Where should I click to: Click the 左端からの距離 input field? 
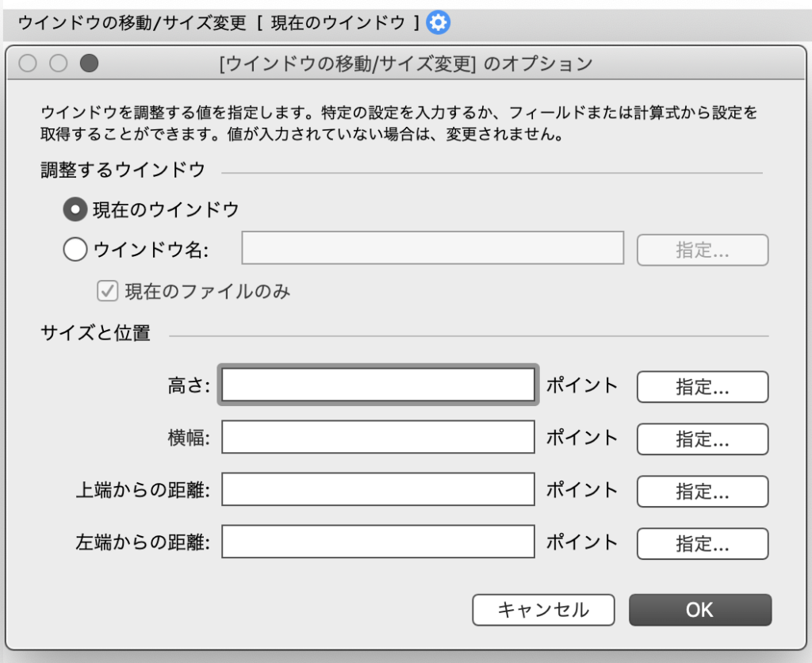point(377,542)
